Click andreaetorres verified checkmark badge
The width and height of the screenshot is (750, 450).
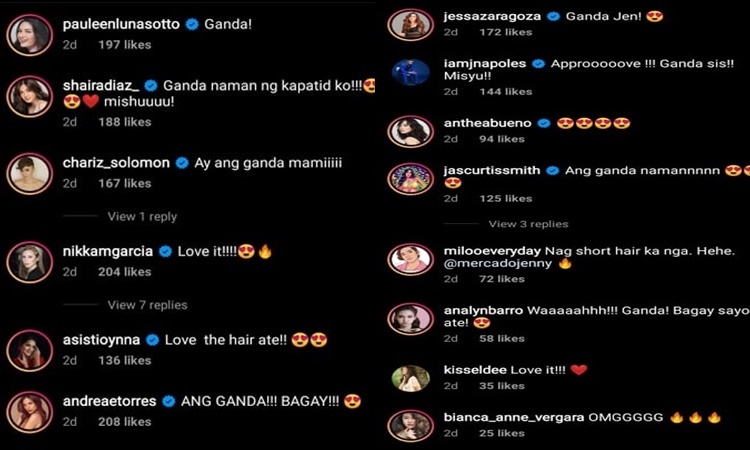(x=169, y=401)
